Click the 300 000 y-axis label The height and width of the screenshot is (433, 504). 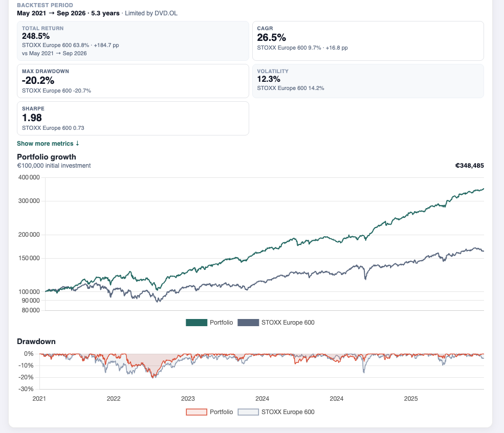(29, 201)
